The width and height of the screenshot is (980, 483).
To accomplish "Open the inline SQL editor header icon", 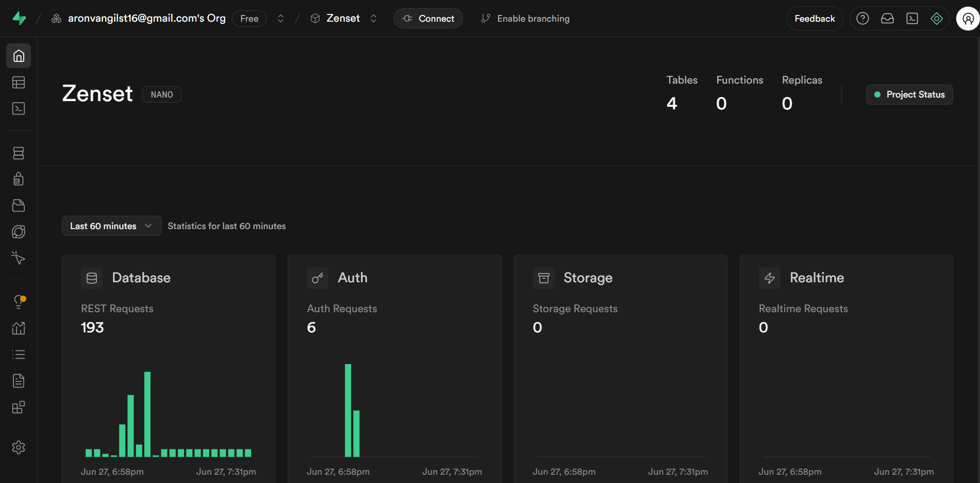I will 912,19.
